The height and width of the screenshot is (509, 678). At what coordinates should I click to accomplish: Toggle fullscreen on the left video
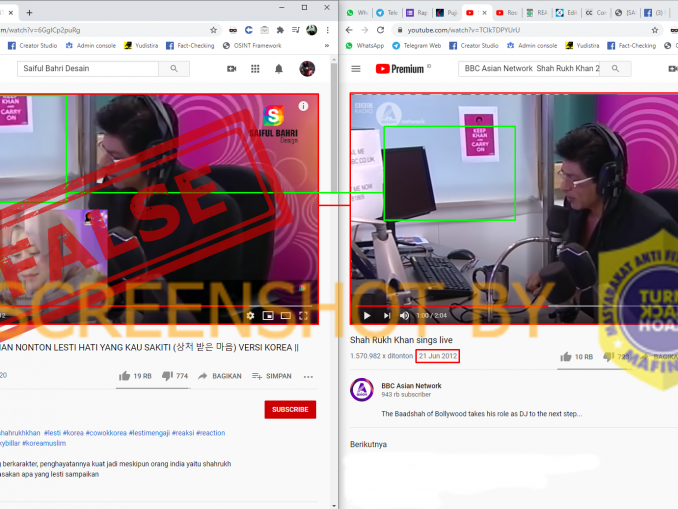[x=303, y=316]
